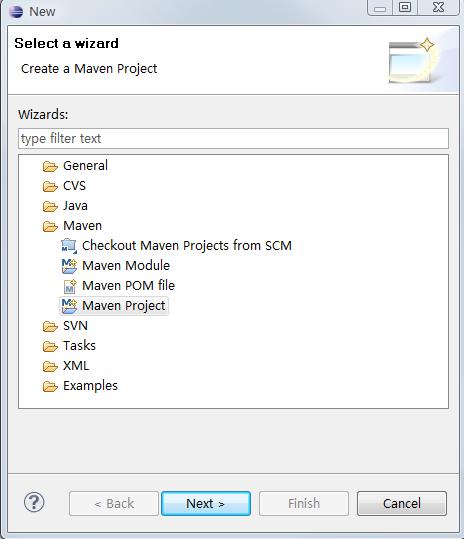Select Maven POM file entry

129,286
